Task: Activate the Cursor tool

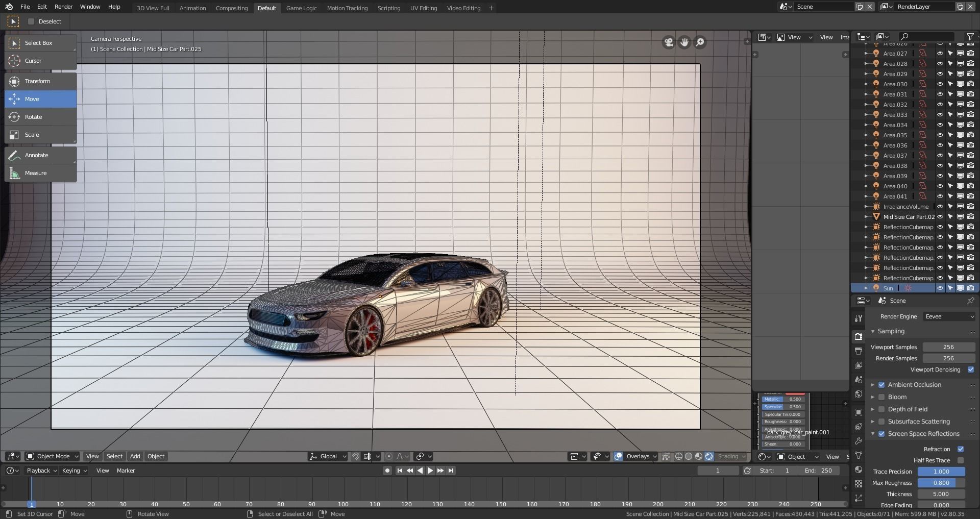Action: pyautogui.click(x=41, y=61)
